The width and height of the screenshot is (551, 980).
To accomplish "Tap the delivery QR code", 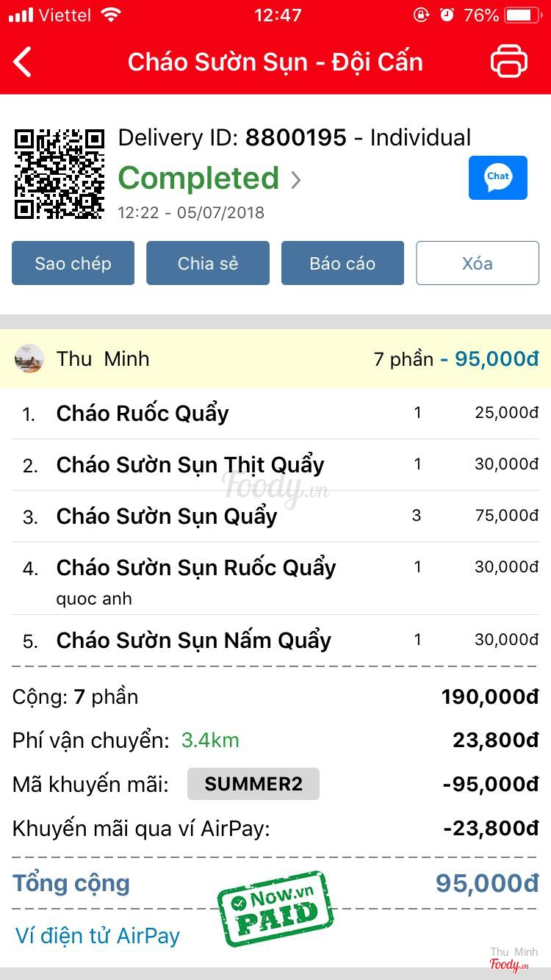I will (x=60, y=174).
